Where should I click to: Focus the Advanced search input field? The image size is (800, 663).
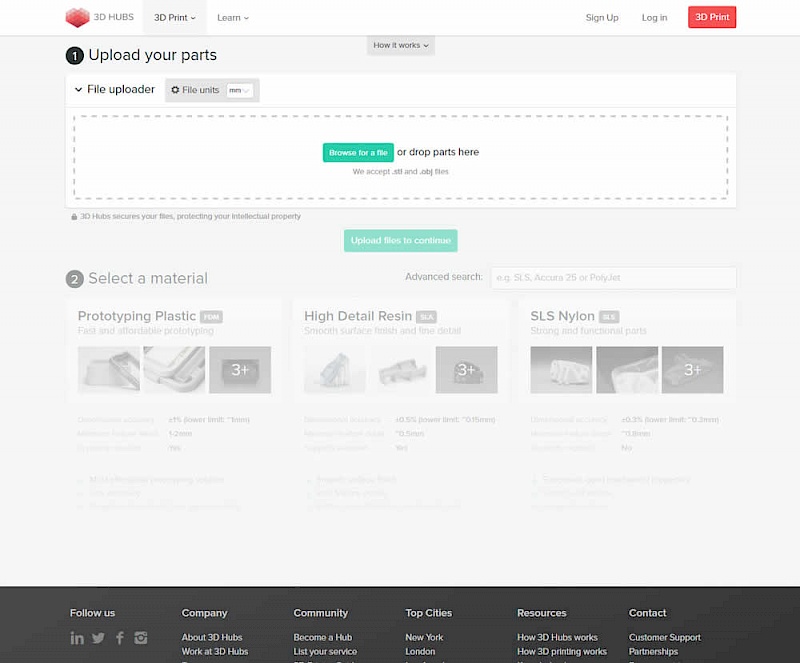tap(613, 277)
